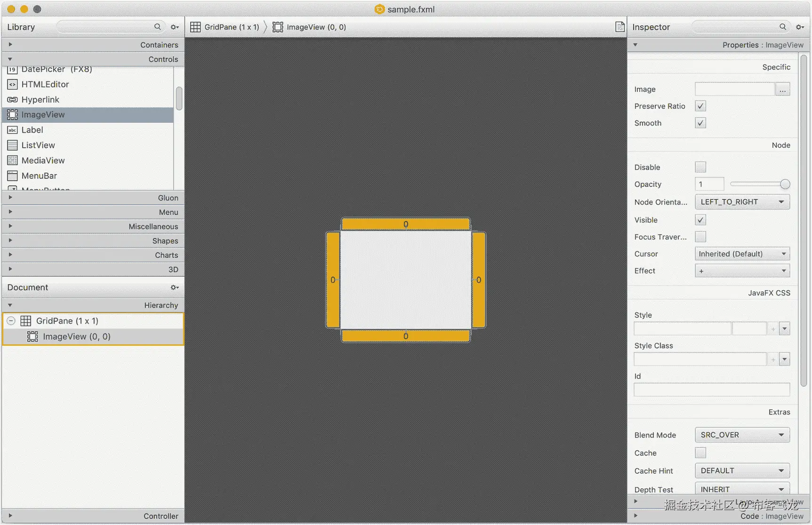
Task: Select ListView text in the Controls list
Action: 38,145
